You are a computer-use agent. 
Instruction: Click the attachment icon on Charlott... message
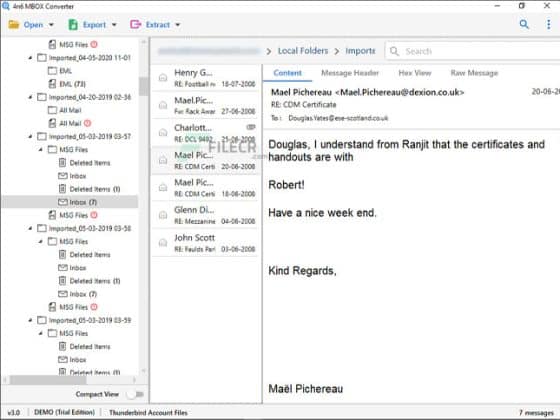251,127
